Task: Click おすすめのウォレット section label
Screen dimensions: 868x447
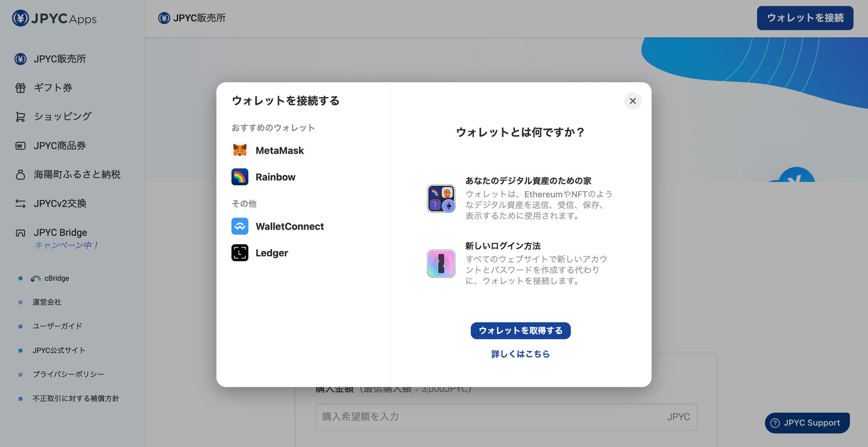Action: [x=273, y=128]
